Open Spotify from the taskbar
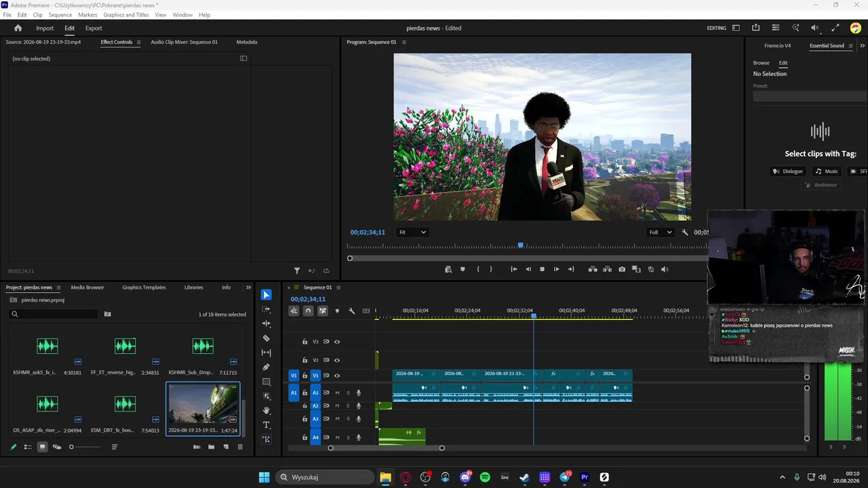This screenshot has height=488, width=868. coord(485,477)
